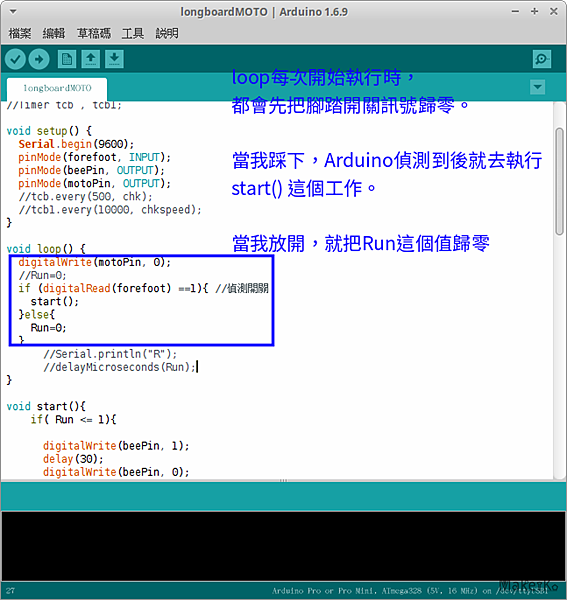The height and width of the screenshot is (600, 567).
Task: Click the void loop() line
Action: pyautogui.click(x=46, y=249)
